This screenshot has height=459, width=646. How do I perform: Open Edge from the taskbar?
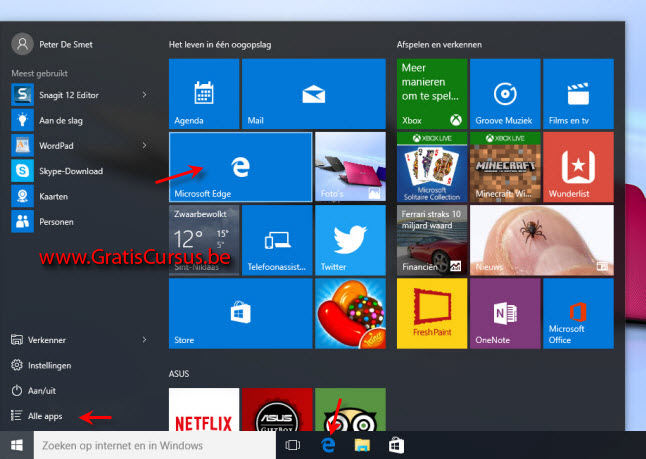pos(328,445)
